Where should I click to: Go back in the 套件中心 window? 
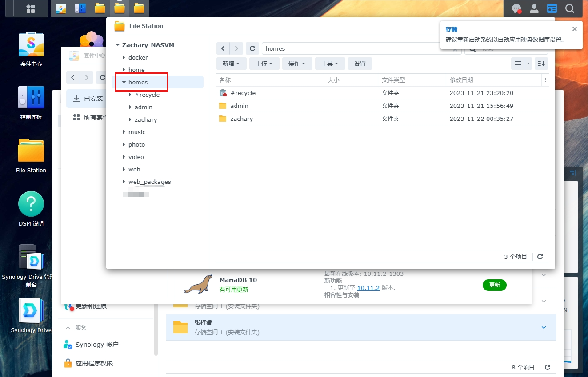pos(73,78)
